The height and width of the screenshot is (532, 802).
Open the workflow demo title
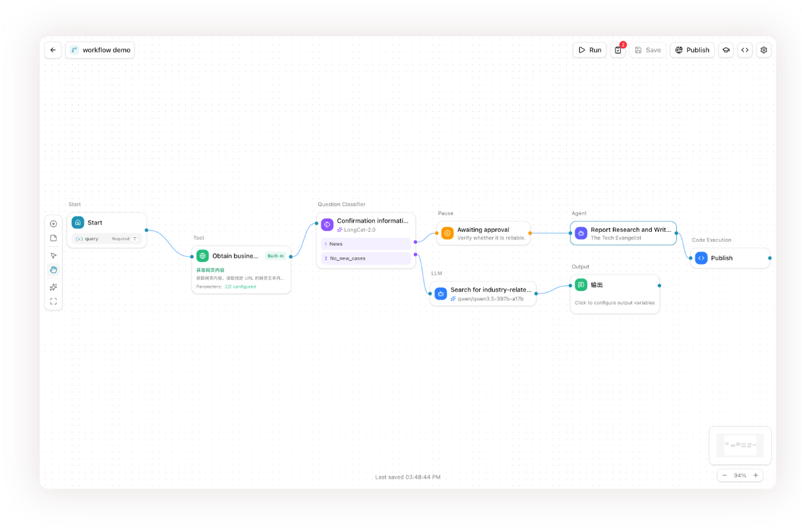coord(100,50)
